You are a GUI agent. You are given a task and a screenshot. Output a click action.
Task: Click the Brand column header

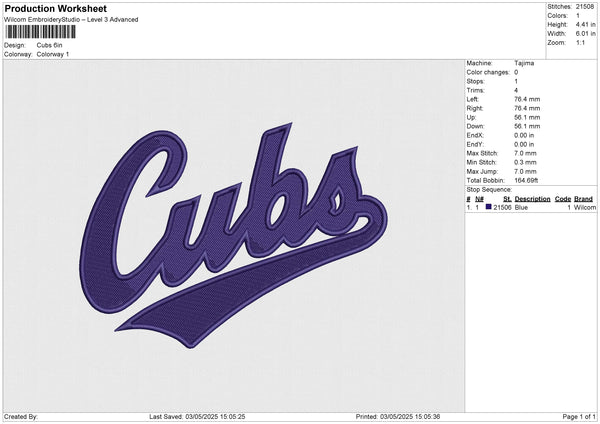point(582,199)
